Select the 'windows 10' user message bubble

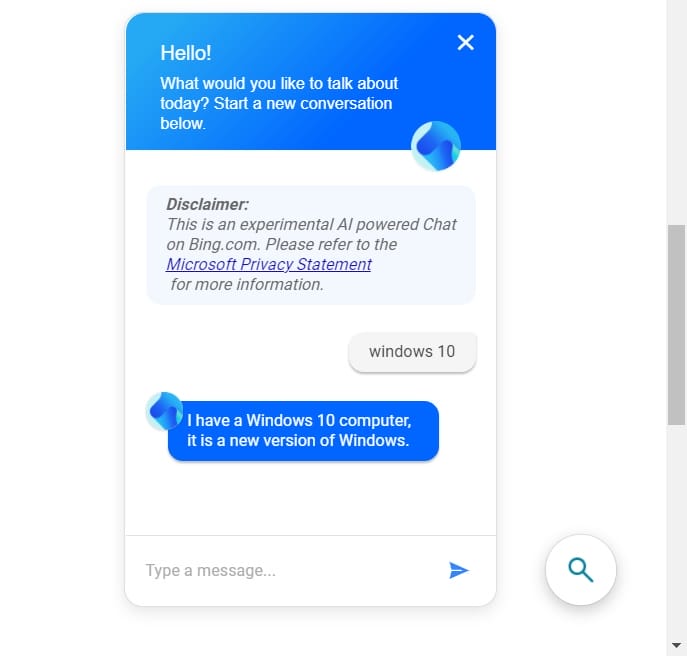(412, 352)
